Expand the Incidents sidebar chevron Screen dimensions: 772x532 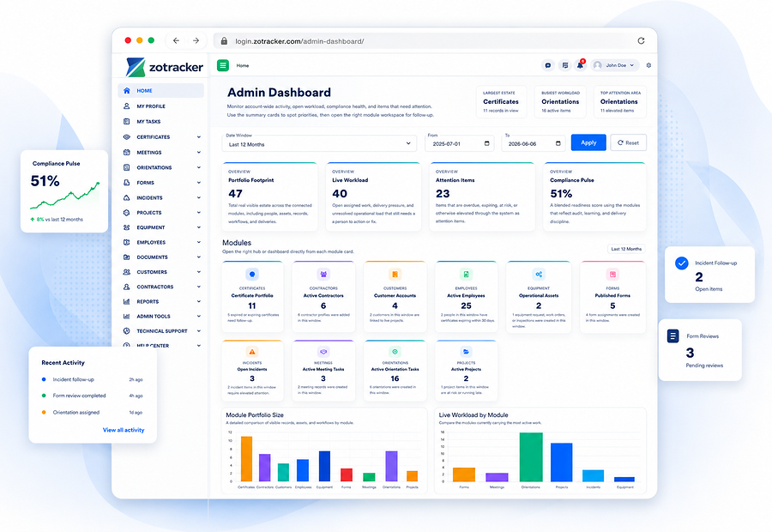pyautogui.click(x=199, y=197)
